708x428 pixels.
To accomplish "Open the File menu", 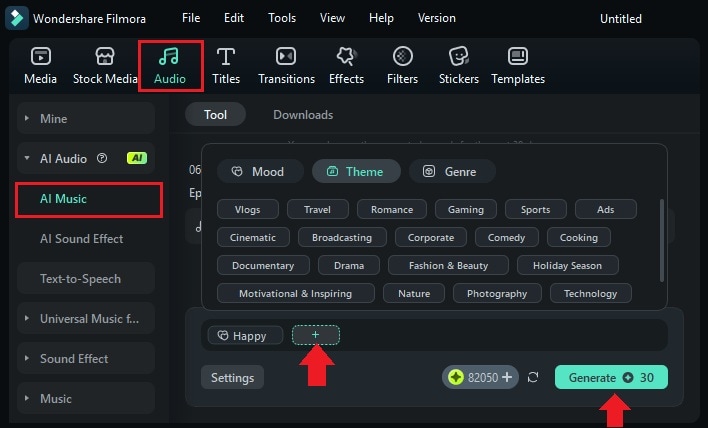I will click(x=191, y=18).
